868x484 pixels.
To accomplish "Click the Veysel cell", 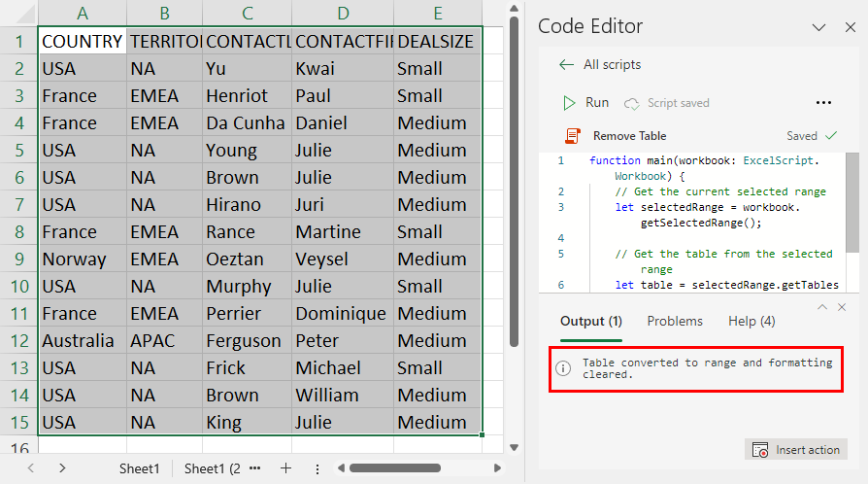I will [343, 259].
